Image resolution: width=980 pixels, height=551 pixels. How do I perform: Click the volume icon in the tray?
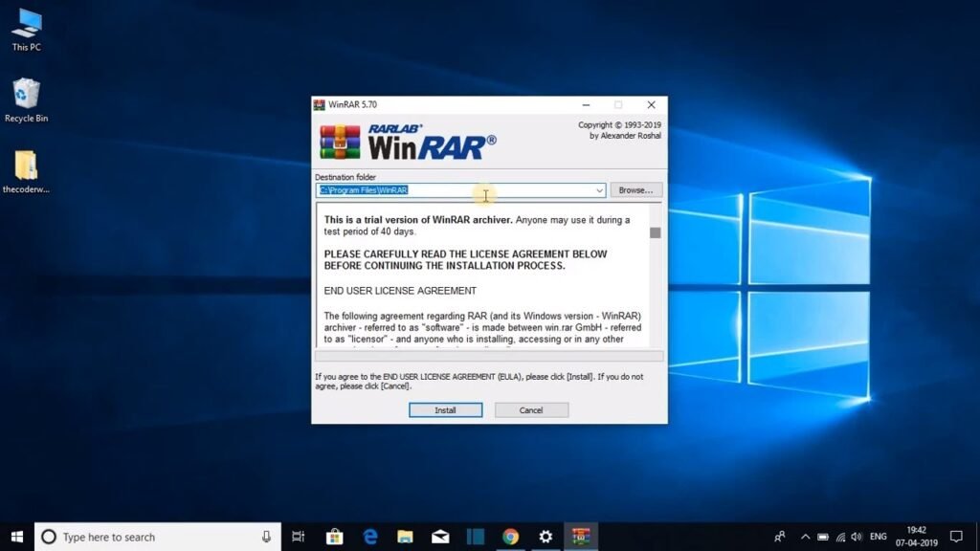[x=857, y=537]
